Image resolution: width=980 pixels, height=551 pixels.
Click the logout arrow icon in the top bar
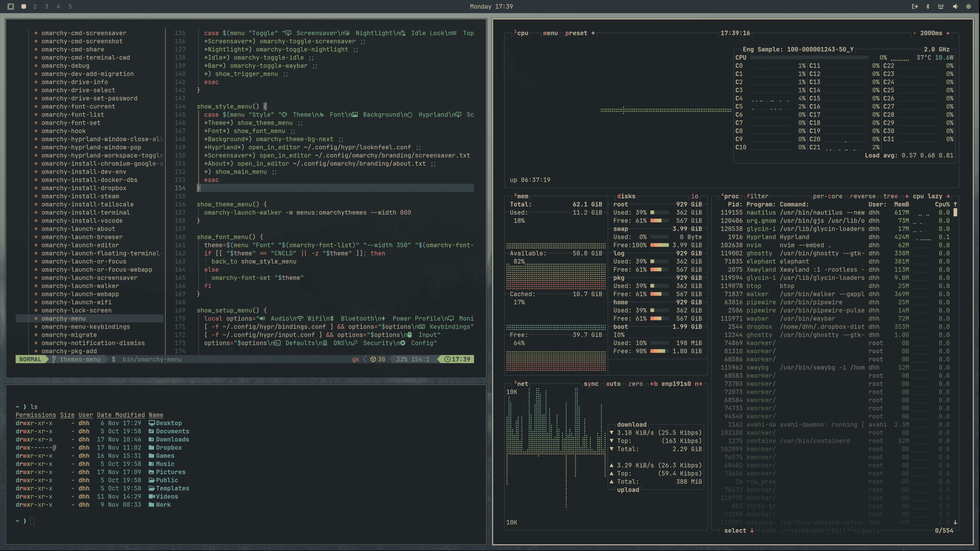pyautogui.click(x=915, y=7)
